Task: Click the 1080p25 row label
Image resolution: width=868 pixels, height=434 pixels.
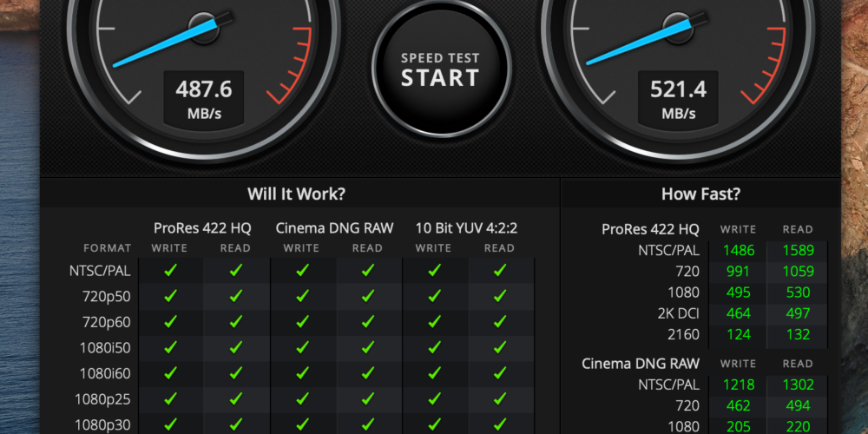Action: [x=105, y=399]
